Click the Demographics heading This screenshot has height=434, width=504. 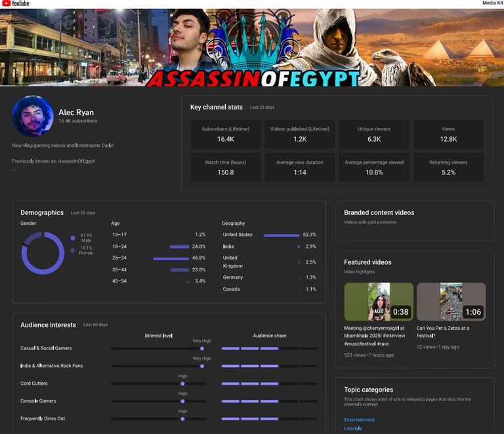point(42,212)
